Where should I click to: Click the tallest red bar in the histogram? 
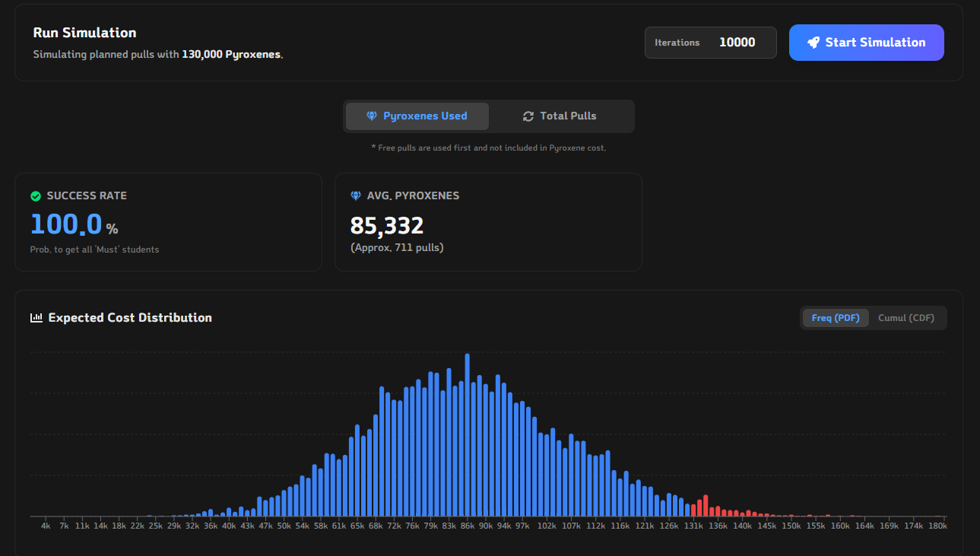(706, 506)
